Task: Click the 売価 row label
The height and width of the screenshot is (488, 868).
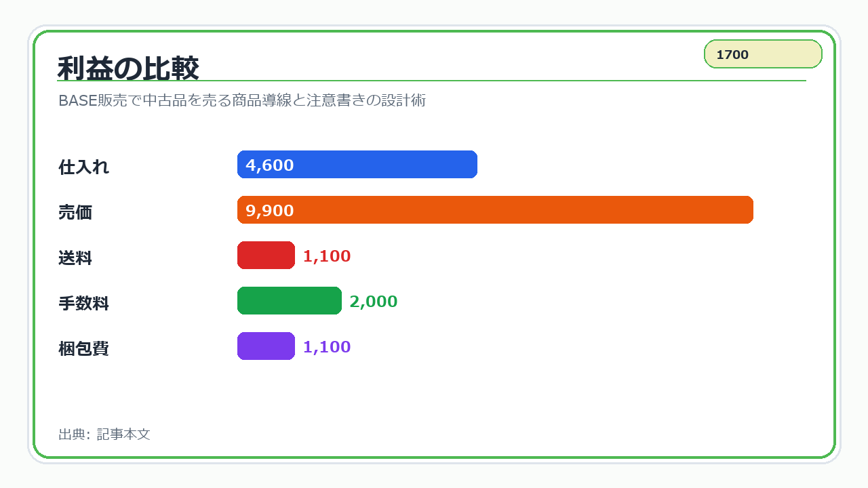Action: pos(75,213)
